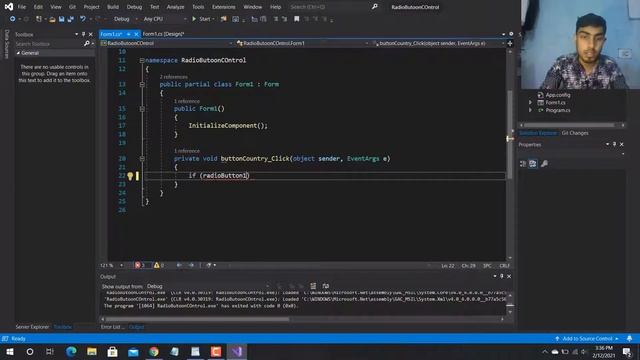Click the CRLF line ending indicator
Viewport: 640px width, 360px height.
(504, 266)
